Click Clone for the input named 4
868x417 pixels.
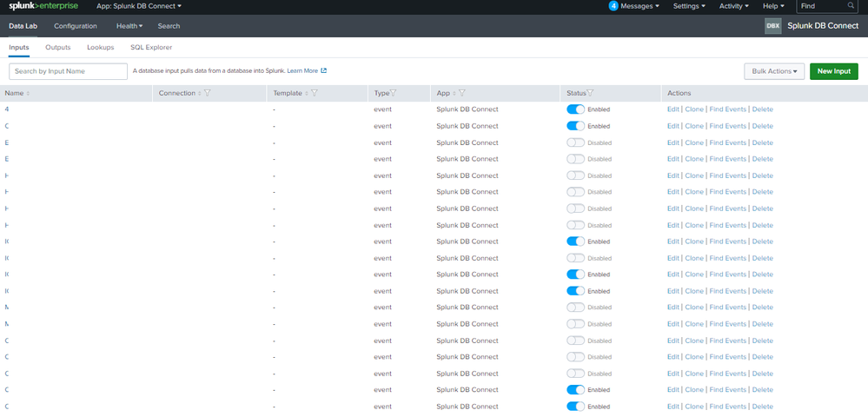coord(694,109)
